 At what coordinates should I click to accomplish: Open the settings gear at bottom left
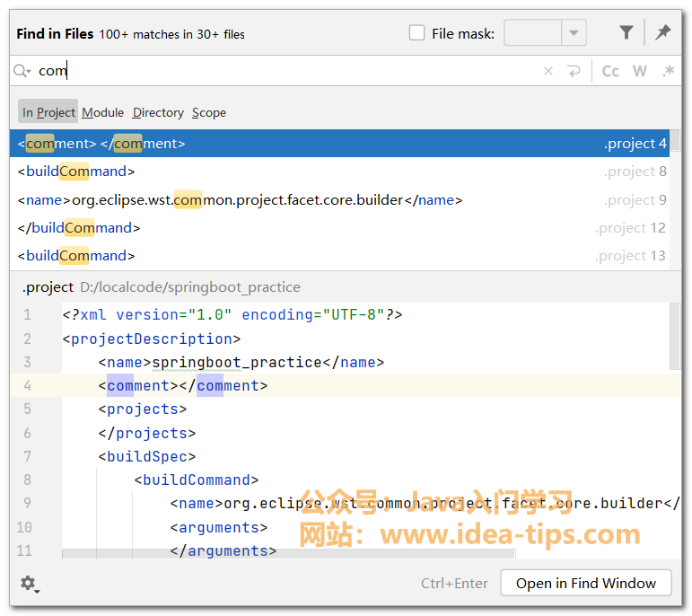29,584
